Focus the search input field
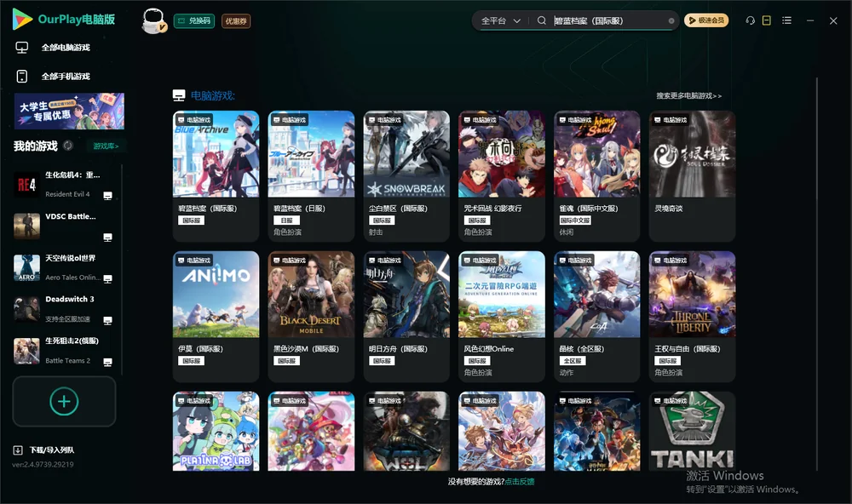The width and height of the screenshot is (852, 504). tap(608, 20)
